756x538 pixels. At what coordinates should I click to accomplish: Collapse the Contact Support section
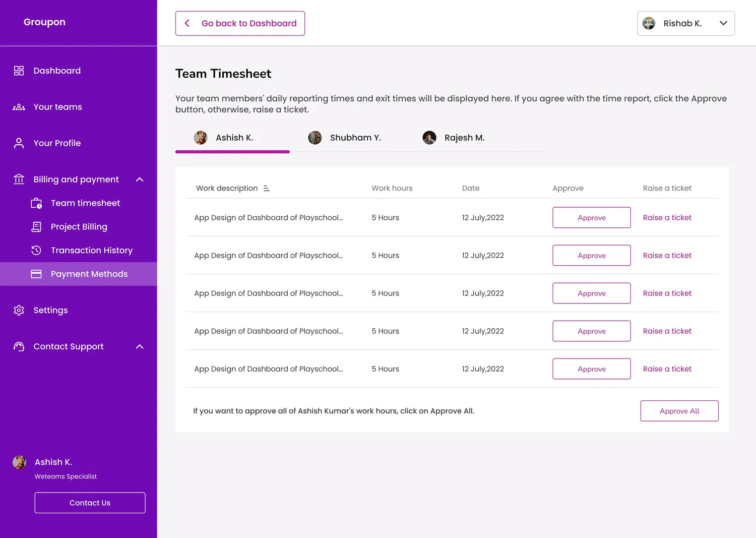[x=140, y=346]
